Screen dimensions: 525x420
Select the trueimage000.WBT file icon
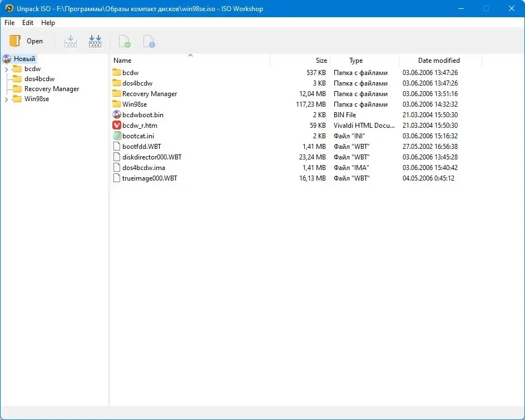117,178
